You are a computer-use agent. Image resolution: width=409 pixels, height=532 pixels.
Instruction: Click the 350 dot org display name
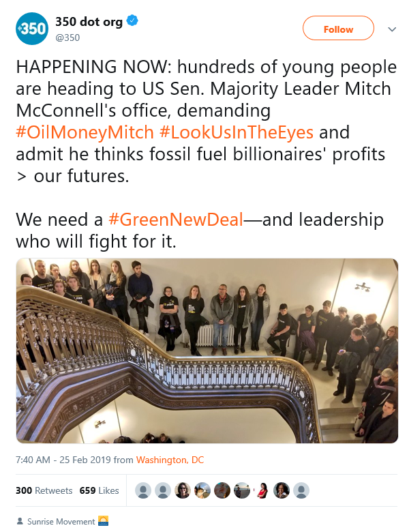pos(89,22)
